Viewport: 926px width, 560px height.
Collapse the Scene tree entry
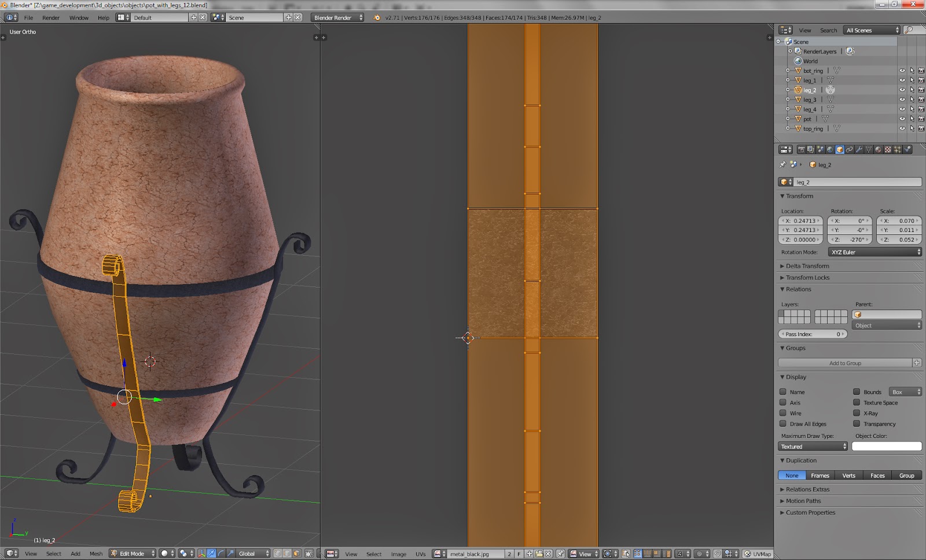coord(778,42)
